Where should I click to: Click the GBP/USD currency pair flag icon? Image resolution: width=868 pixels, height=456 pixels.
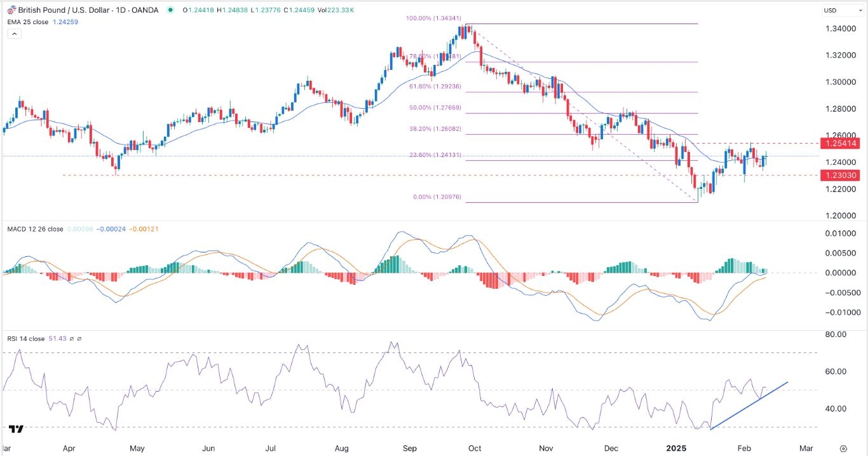click(x=6, y=10)
